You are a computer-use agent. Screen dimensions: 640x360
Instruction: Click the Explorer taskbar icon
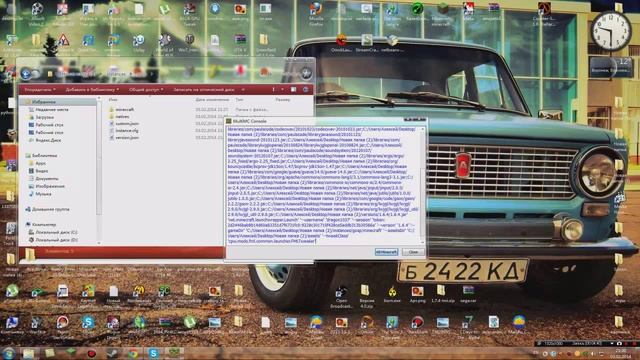(x=28, y=353)
